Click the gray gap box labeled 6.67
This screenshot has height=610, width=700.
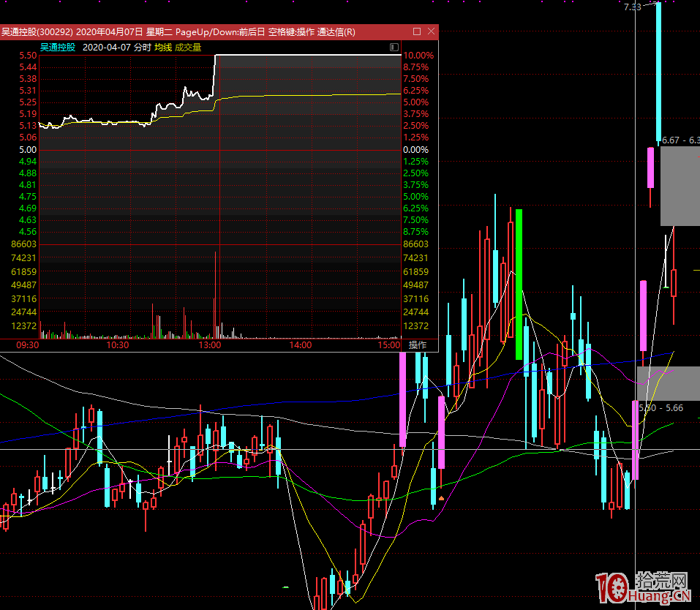(680, 186)
